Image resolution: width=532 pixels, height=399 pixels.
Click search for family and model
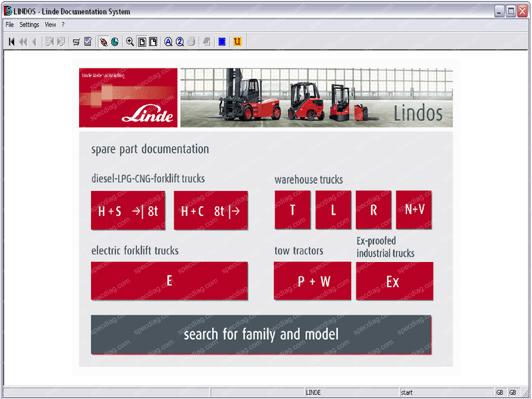tap(261, 334)
